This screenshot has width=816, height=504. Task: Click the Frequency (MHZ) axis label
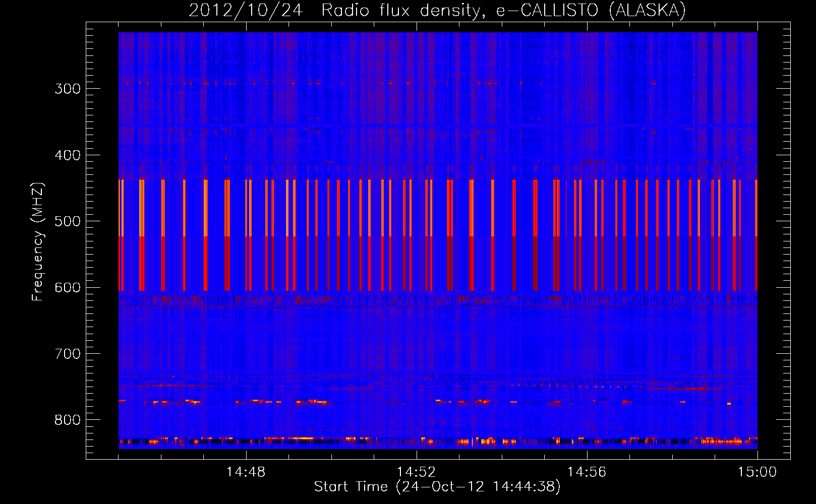pyautogui.click(x=38, y=241)
